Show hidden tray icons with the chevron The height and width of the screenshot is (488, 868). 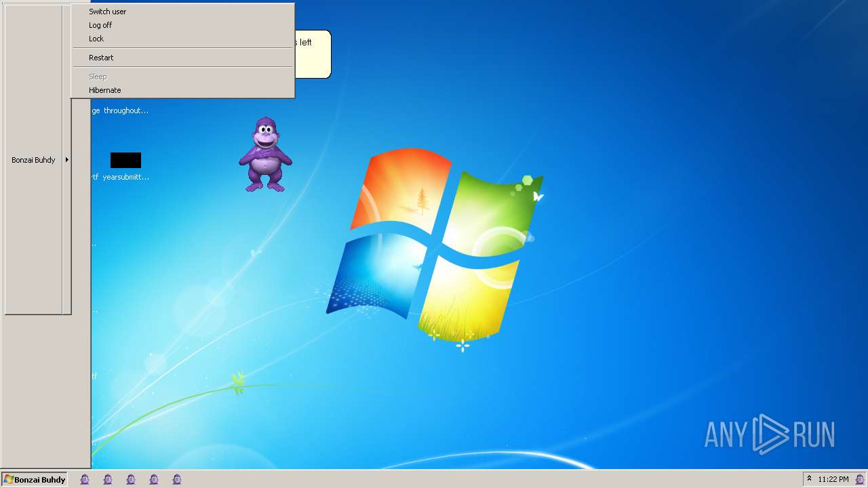tap(809, 479)
